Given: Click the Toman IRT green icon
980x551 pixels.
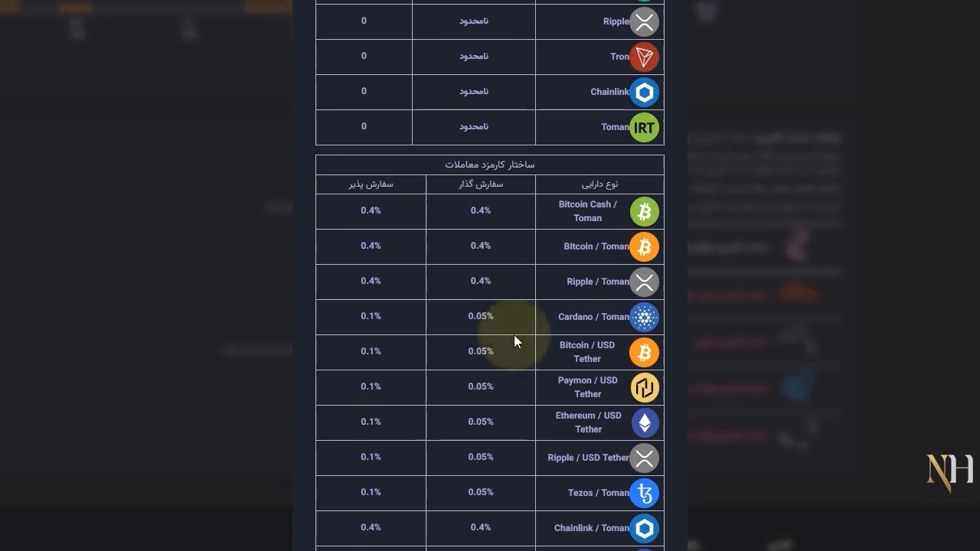Looking at the screenshot, I should point(644,128).
